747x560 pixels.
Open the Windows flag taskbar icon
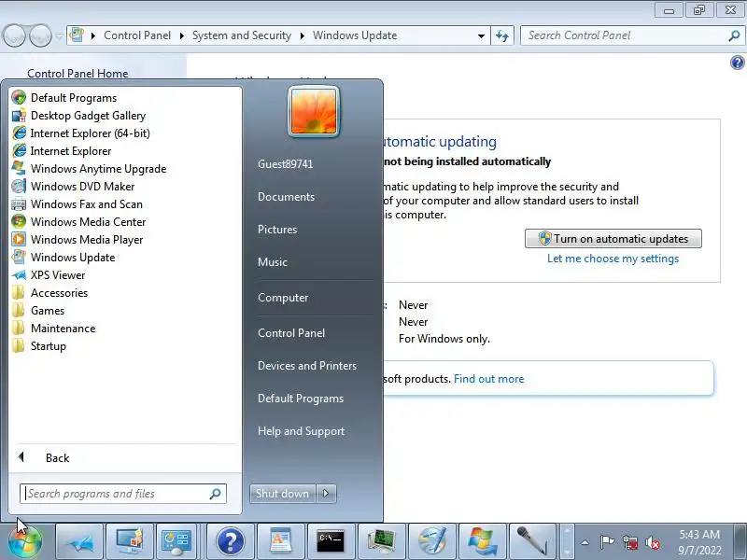click(x=482, y=542)
